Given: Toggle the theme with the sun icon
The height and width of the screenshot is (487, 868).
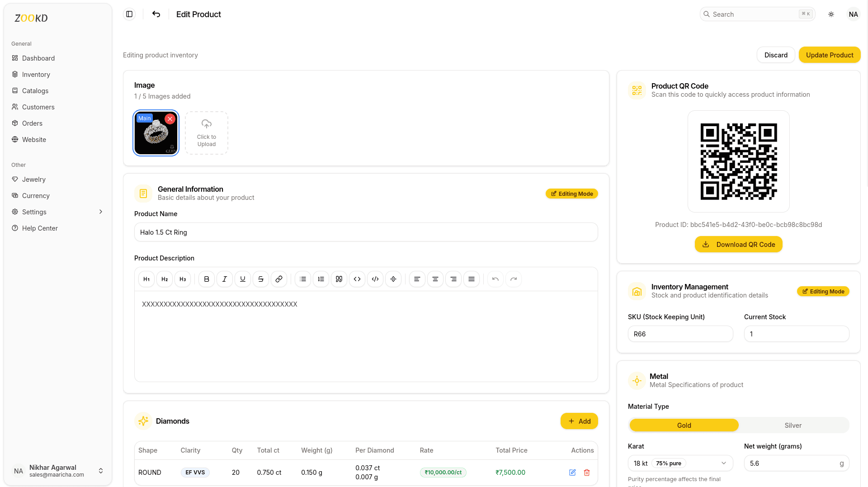Looking at the screenshot, I should click(831, 14).
